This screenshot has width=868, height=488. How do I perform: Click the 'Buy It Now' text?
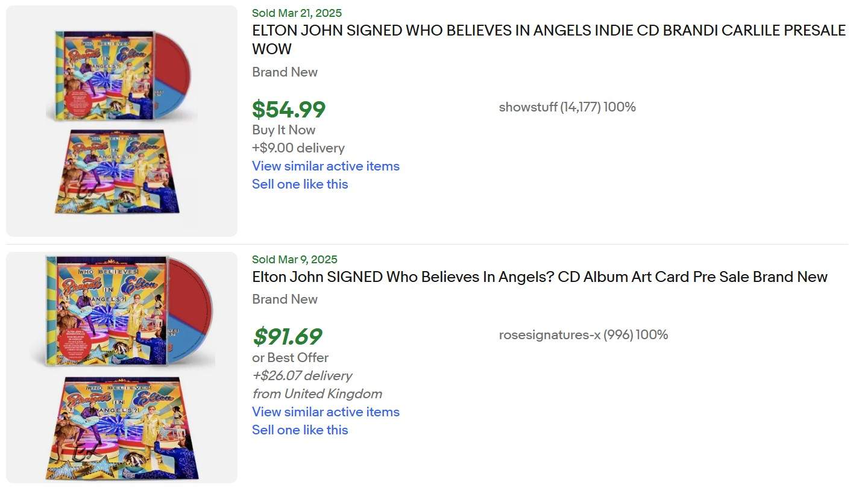click(x=283, y=130)
